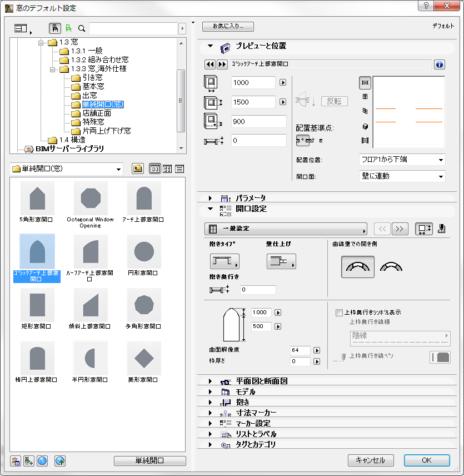This screenshot has width=464, height=476.
Task: Click the blue globe web objects icon
Action: coord(42,461)
